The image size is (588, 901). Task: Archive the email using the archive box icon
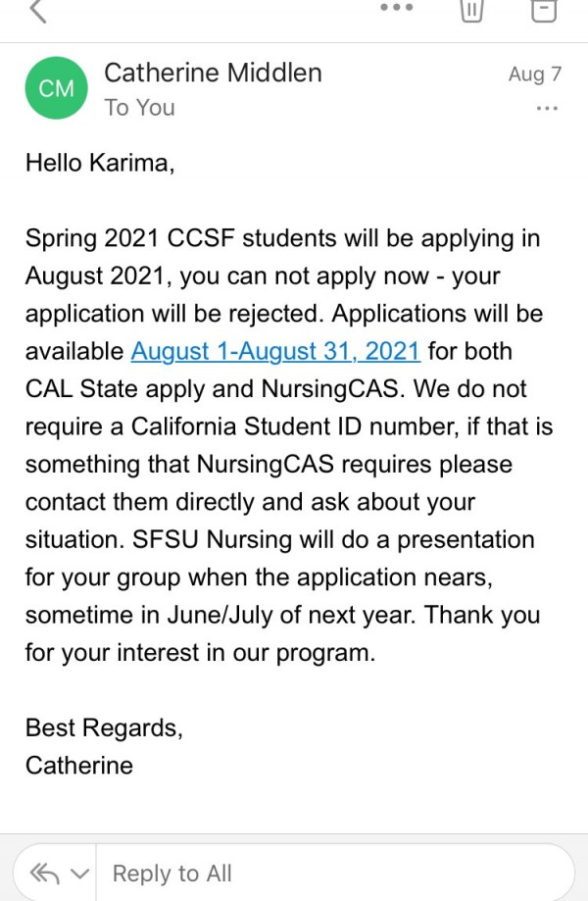coord(544,11)
